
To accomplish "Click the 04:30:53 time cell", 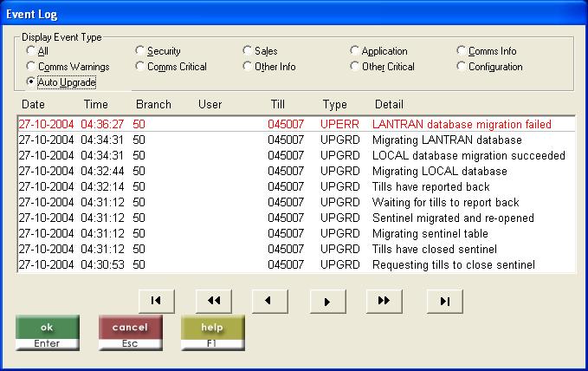I will pyautogui.click(x=102, y=264).
